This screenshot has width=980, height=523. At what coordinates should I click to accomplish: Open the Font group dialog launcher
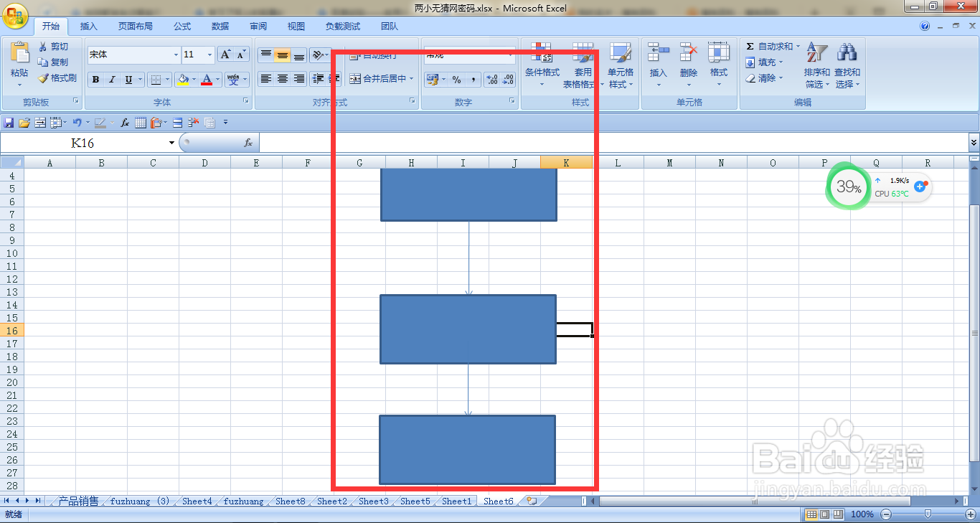pyautogui.click(x=246, y=101)
